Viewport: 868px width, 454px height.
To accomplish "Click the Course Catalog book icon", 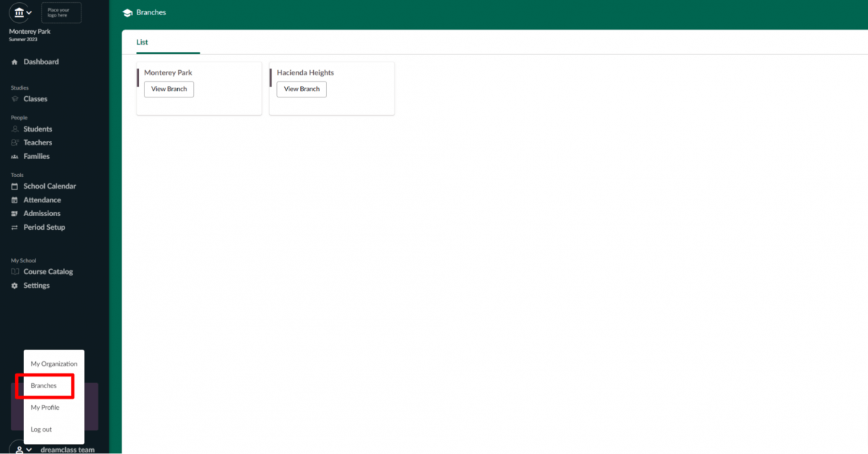I will tap(14, 272).
